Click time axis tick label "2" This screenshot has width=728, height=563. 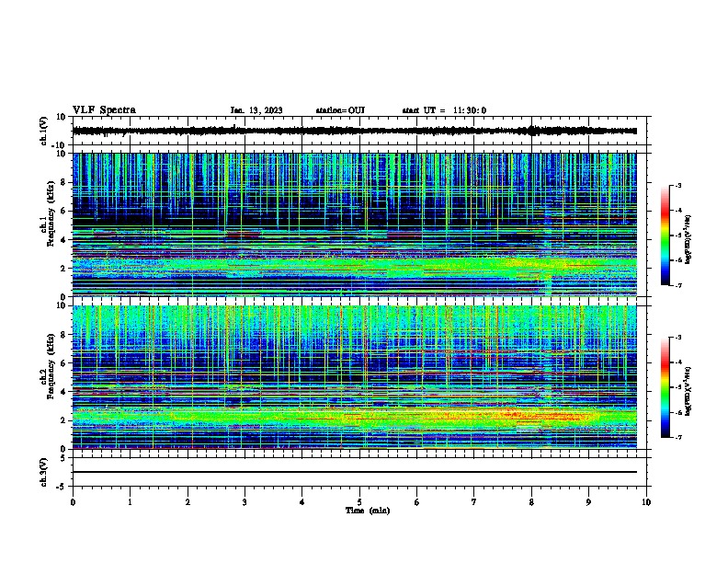[188, 502]
